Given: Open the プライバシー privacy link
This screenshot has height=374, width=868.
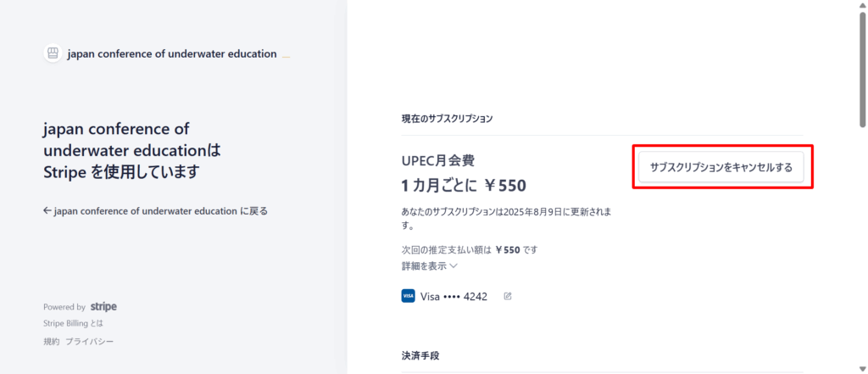Looking at the screenshot, I should click(x=89, y=341).
